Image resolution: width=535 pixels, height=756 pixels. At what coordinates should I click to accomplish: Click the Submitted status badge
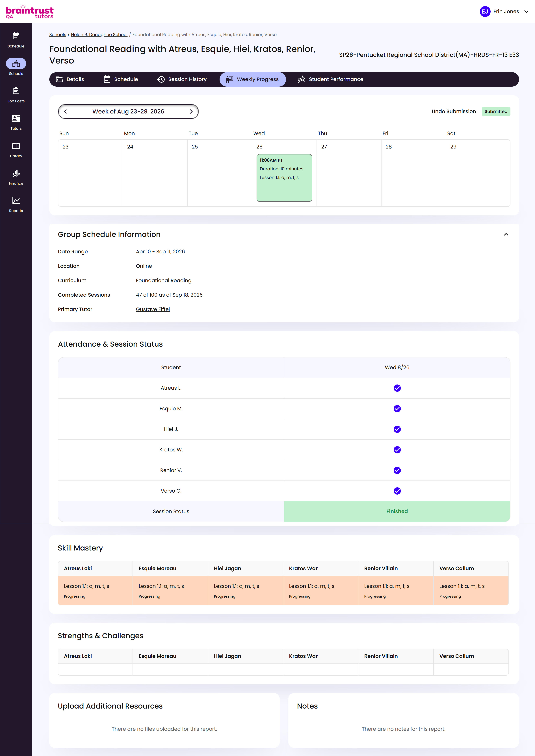click(496, 112)
